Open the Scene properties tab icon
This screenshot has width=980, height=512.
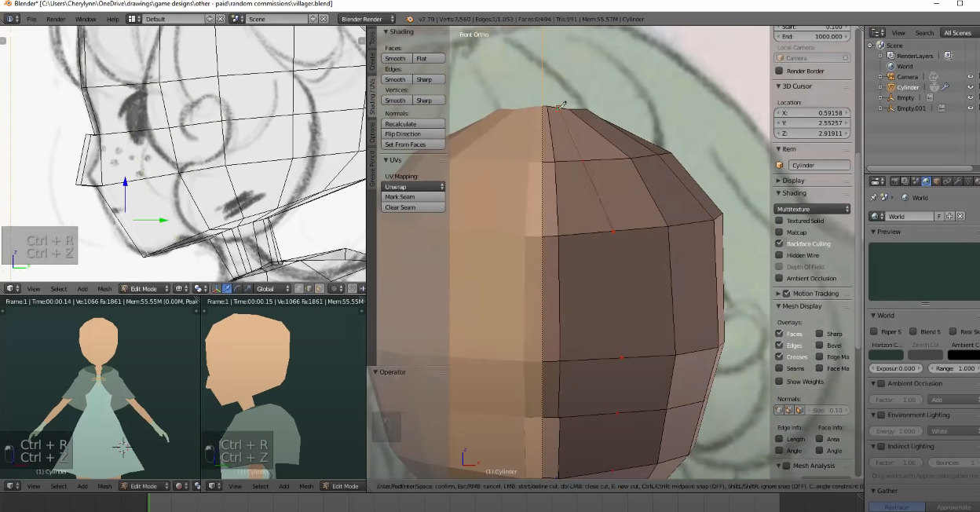pyautogui.click(x=916, y=181)
